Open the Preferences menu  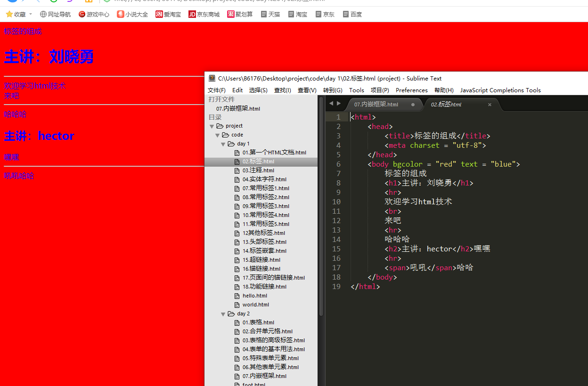(x=411, y=90)
